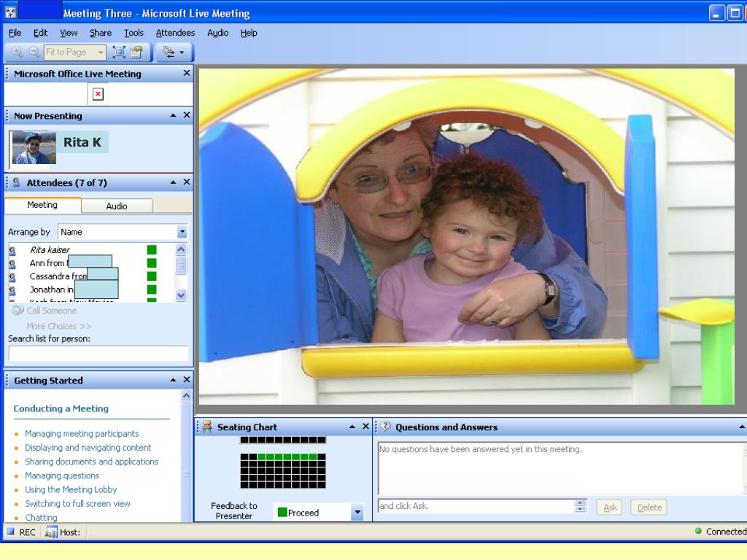Open the File menu
Screen dimensions: 747x560
pyautogui.click(x=15, y=33)
